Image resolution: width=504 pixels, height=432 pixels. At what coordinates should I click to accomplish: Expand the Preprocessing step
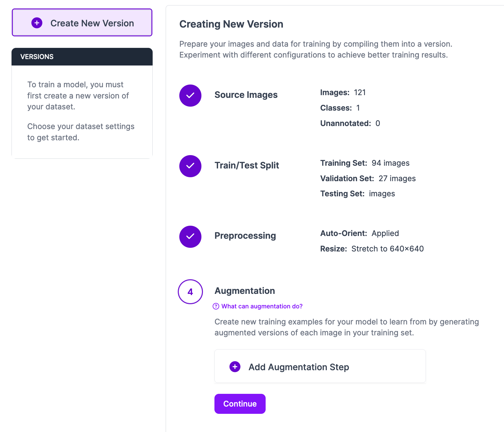(x=245, y=236)
